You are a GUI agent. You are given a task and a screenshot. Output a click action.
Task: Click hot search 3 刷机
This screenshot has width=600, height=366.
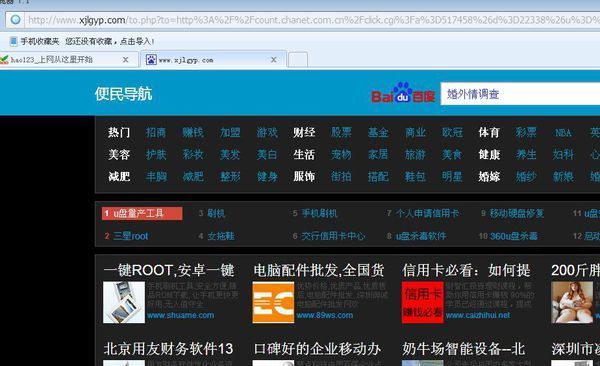[216, 213]
